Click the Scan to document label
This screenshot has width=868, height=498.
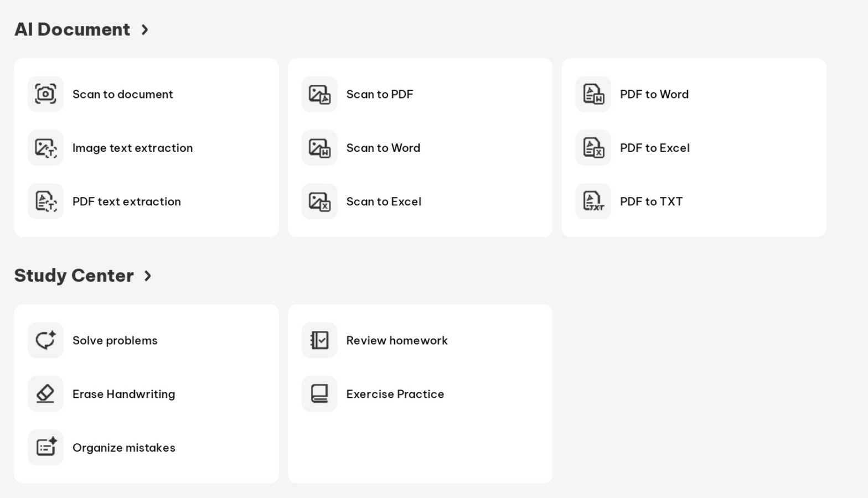point(123,94)
